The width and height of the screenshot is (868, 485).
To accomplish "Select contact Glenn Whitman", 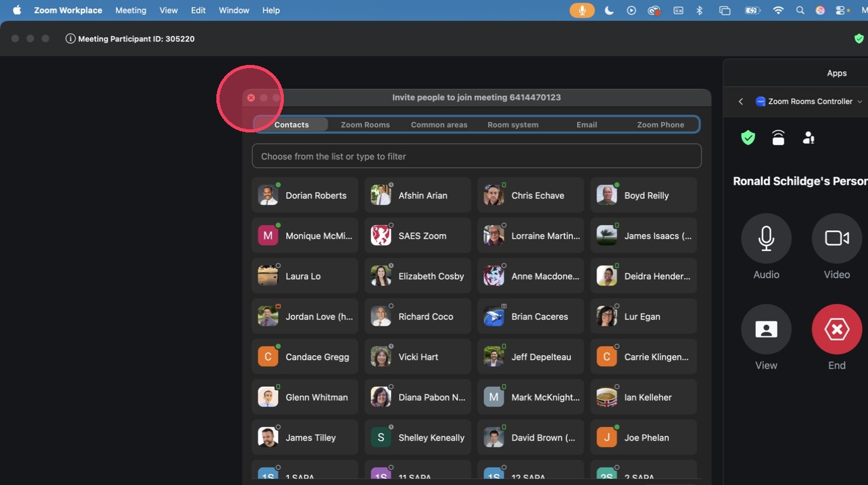I will (305, 397).
